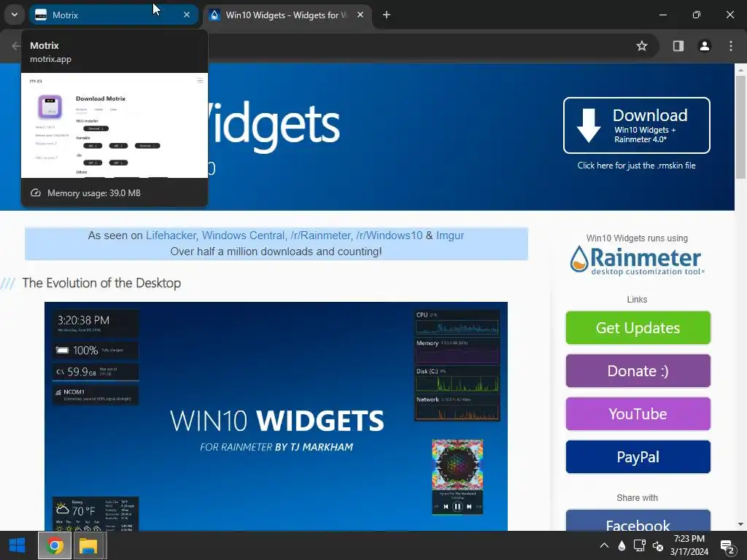Click the muted volume tray icon
The height and width of the screenshot is (560, 747).
pos(658,545)
